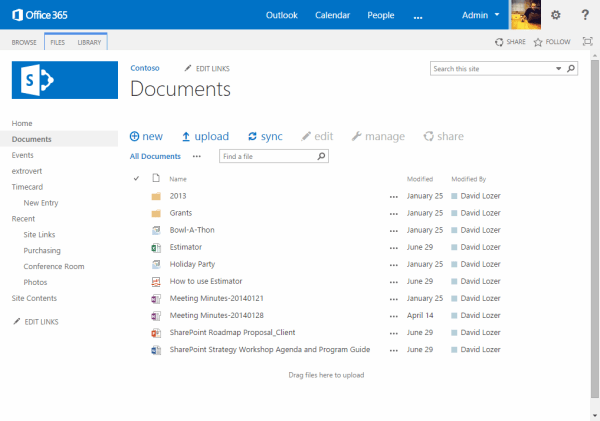Switch to the LIBRARY ribbon tab
The image size is (600, 421).
coord(89,42)
